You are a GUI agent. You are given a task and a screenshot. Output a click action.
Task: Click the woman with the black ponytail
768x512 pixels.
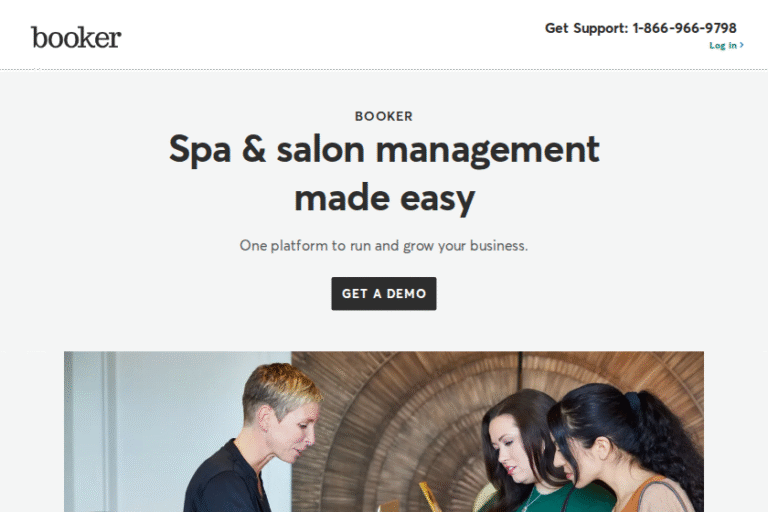629,446
